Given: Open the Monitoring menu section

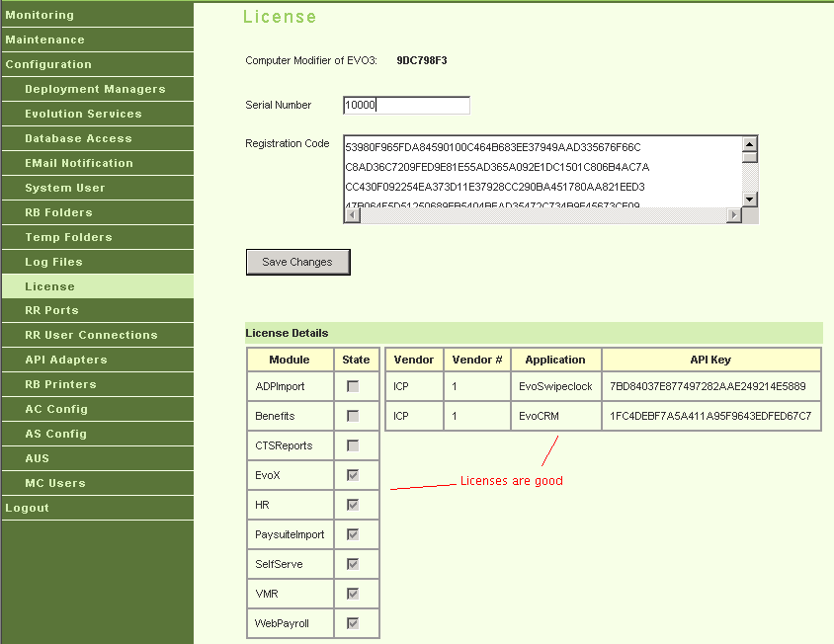Looking at the screenshot, I should coord(40,15).
